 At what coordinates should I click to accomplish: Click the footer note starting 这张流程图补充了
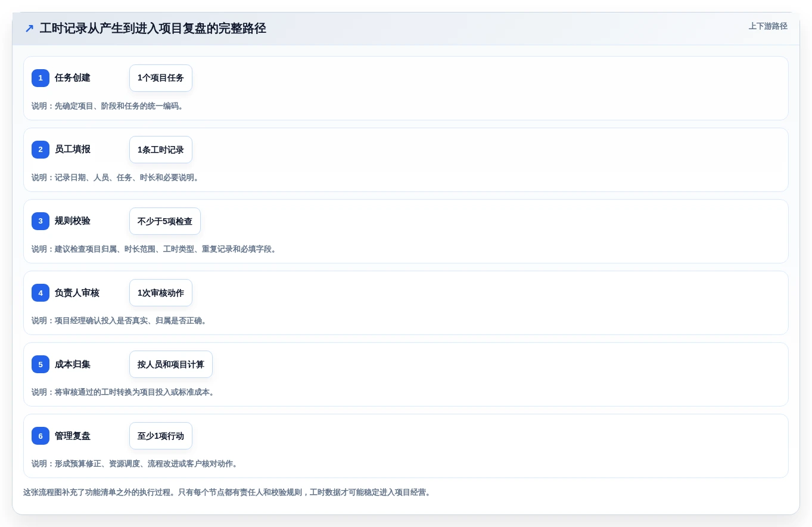[x=227, y=492]
